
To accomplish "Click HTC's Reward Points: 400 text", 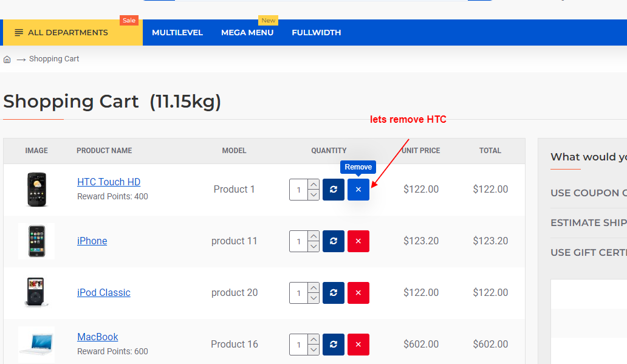I will tap(112, 196).
